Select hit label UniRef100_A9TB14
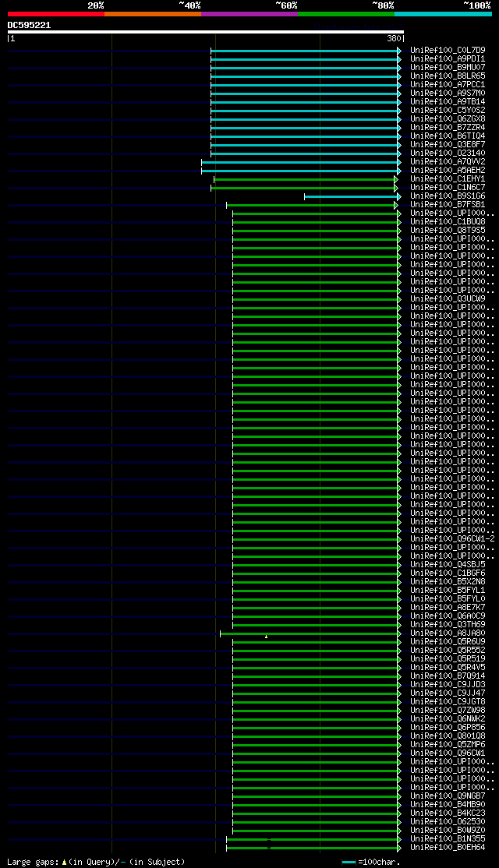 (x=448, y=102)
